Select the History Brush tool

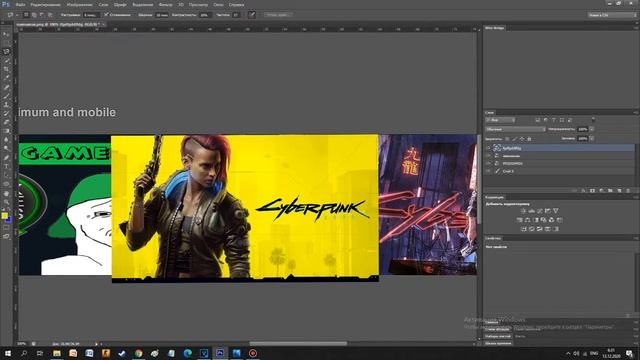[x=6, y=113]
